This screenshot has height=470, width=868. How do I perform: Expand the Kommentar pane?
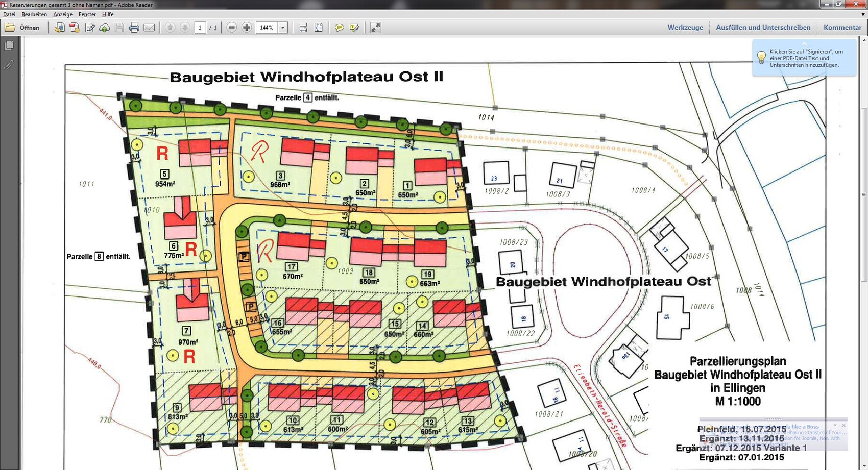(842, 28)
